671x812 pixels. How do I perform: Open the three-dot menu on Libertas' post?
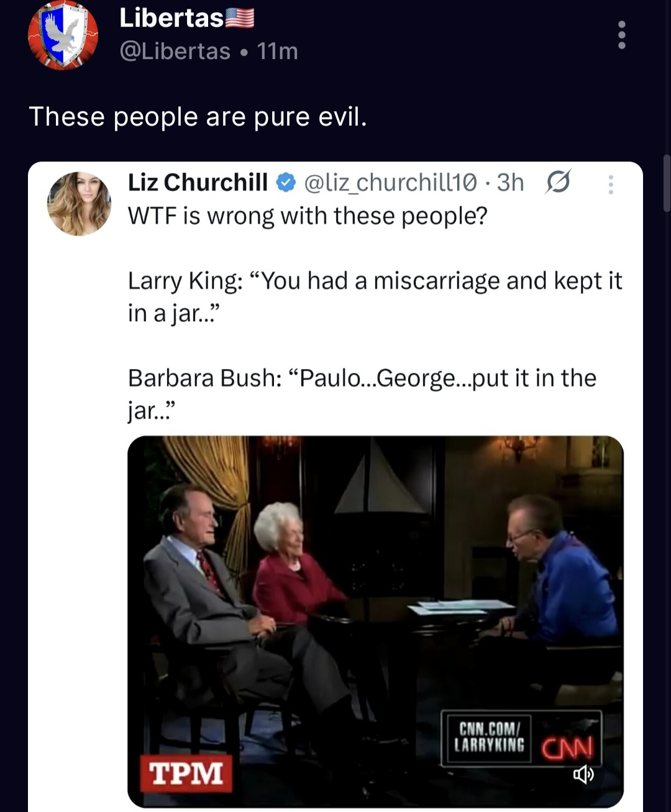click(621, 35)
